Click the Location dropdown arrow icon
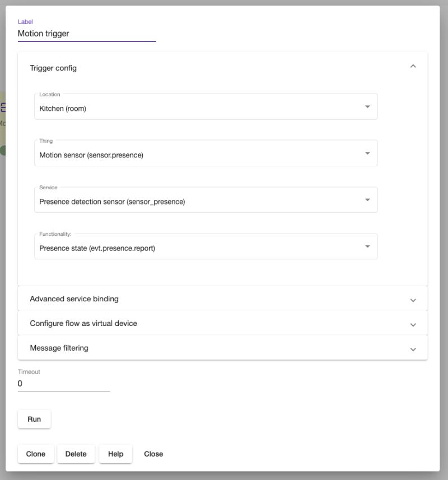 click(367, 106)
